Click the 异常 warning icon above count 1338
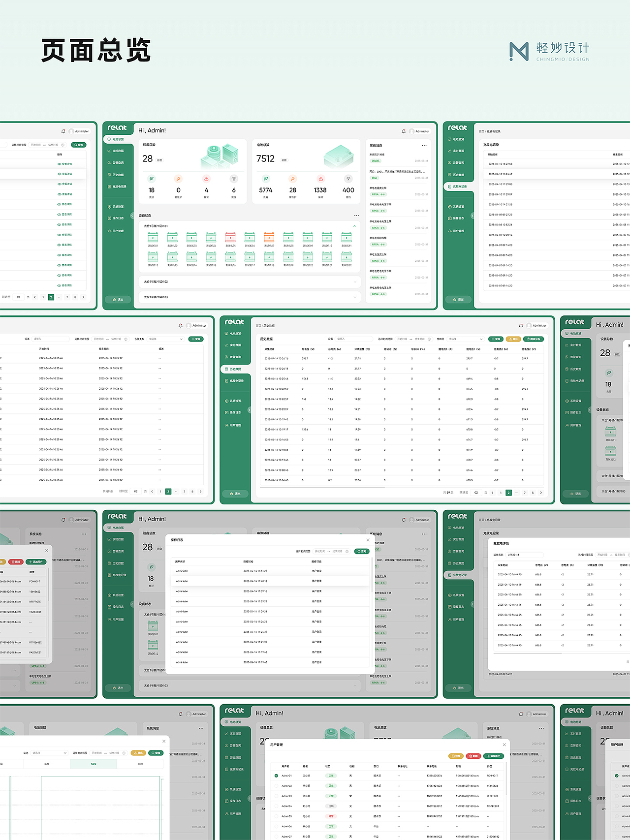This screenshot has height=840, width=630. point(320,179)
